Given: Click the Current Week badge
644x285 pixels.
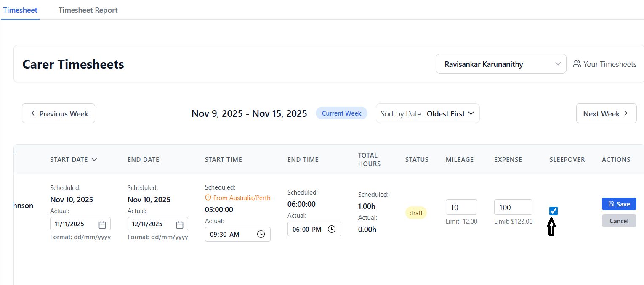Looking at the screenshot, I should pyautogui.click(x=341, y=113).
